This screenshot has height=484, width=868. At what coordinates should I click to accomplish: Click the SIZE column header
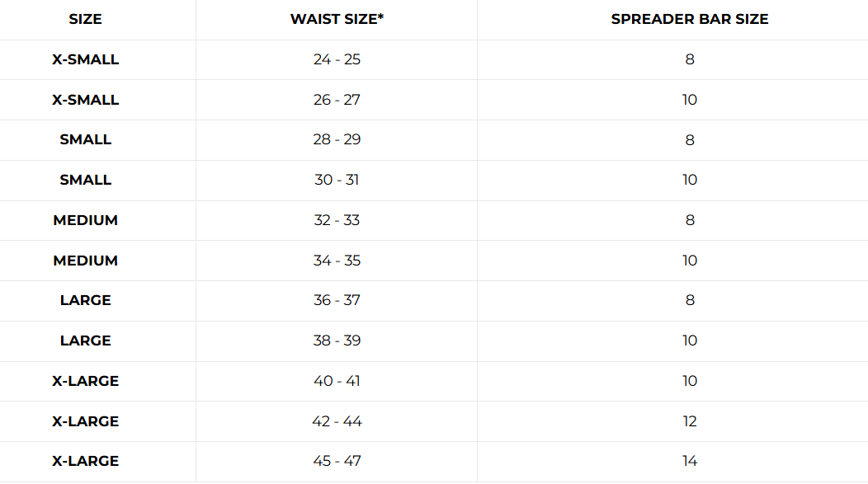85,19
